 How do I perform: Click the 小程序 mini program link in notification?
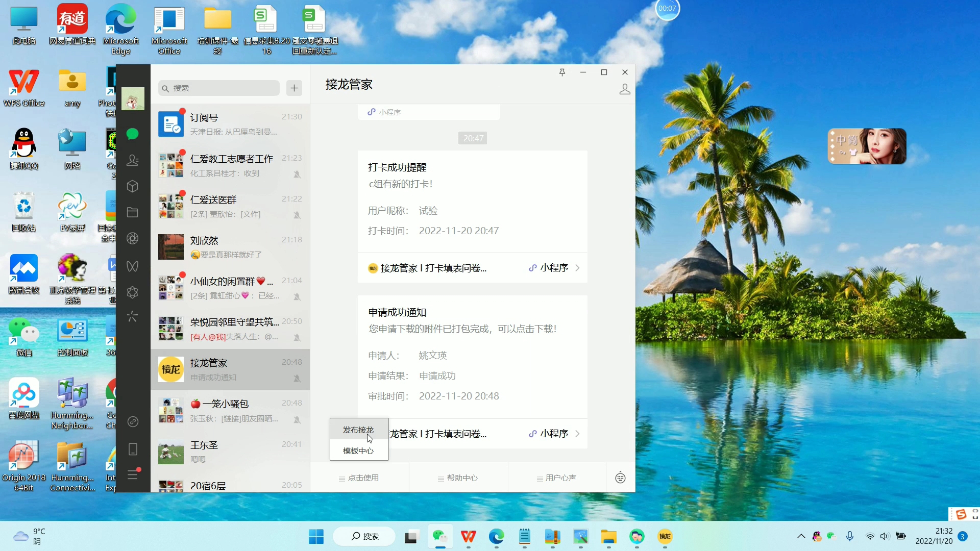[x=553, y=267]
